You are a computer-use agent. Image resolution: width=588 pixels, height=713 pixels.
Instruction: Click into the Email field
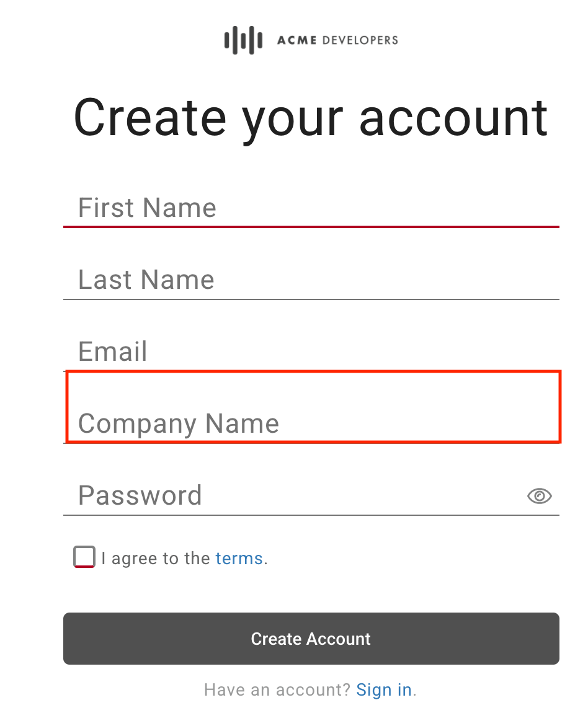pos(310,352)
